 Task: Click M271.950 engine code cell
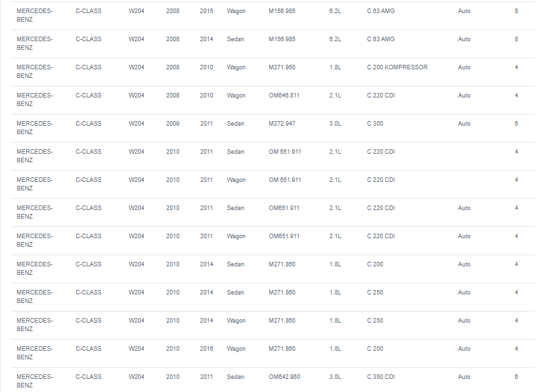point(282,67)
